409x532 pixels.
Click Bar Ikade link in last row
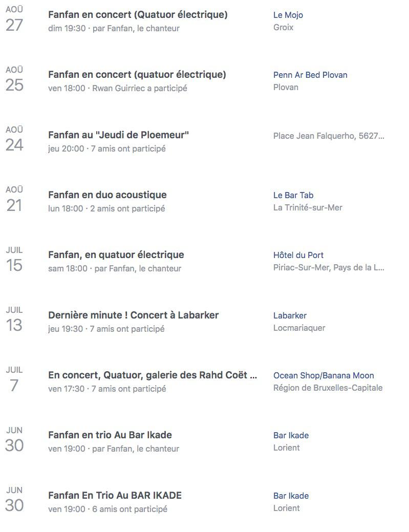pos(291,496)
